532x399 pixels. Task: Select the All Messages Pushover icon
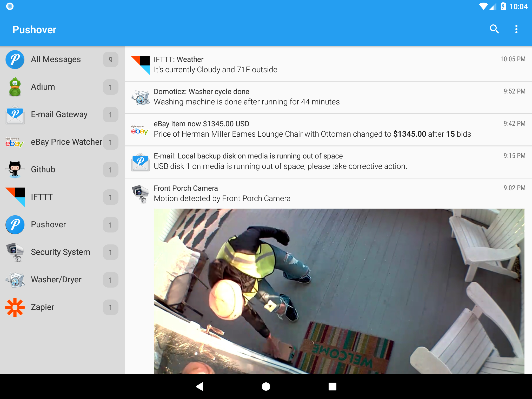[x=15, y=59]
